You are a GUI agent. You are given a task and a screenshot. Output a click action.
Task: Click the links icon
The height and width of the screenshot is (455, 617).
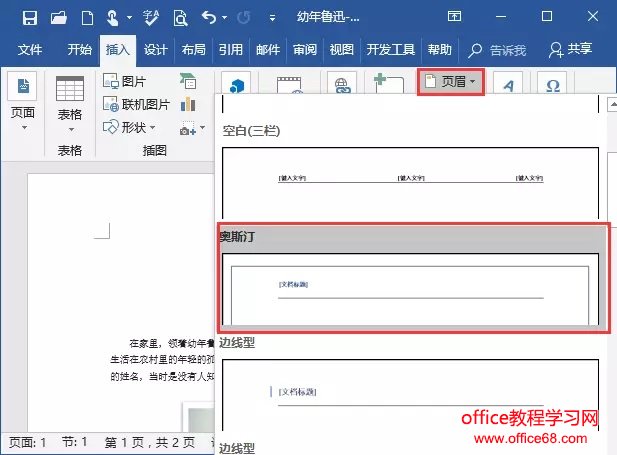coord(342,83)
